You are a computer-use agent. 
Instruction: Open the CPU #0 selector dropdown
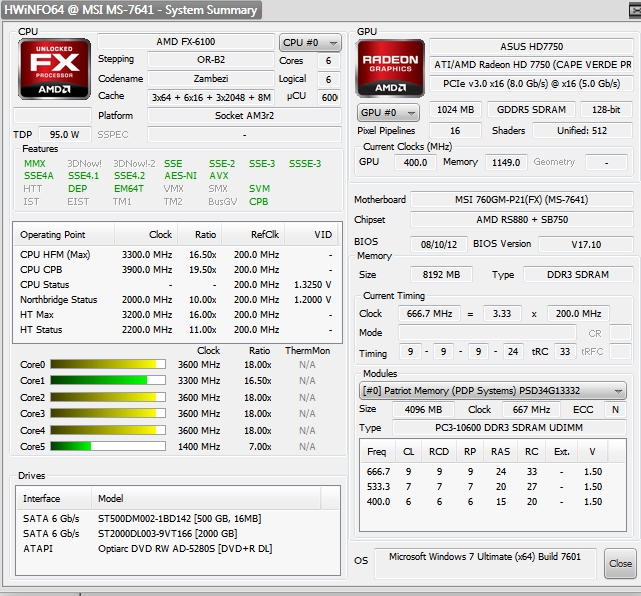pyautogui.click(x=310, y=43)
